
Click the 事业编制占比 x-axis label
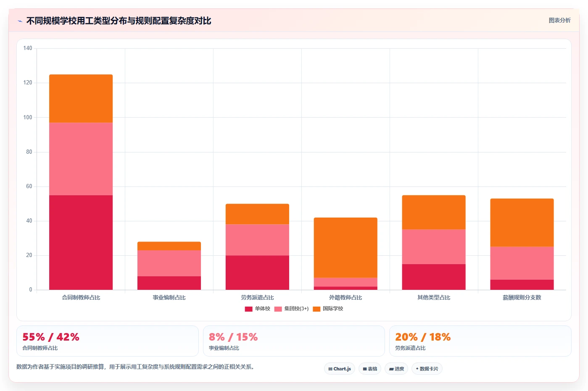pos(169,297)
